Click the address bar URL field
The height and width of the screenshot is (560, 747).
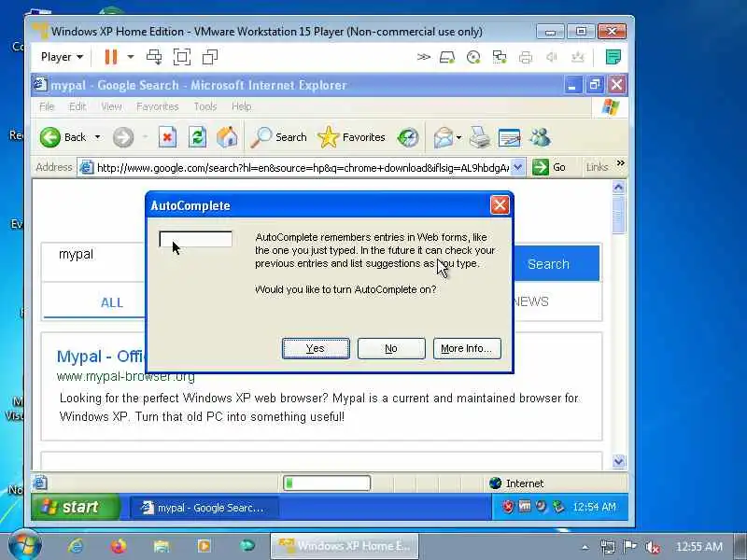click(x=302, y=168)
